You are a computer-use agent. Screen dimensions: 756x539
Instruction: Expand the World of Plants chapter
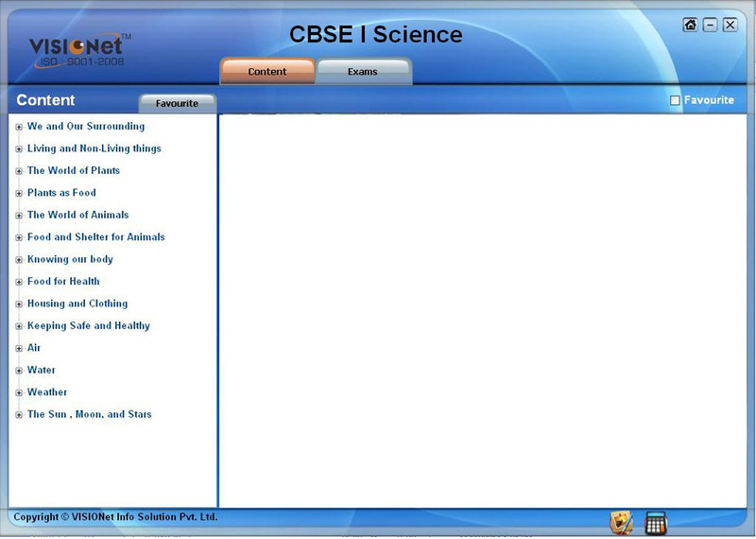[x=19, y=171]
